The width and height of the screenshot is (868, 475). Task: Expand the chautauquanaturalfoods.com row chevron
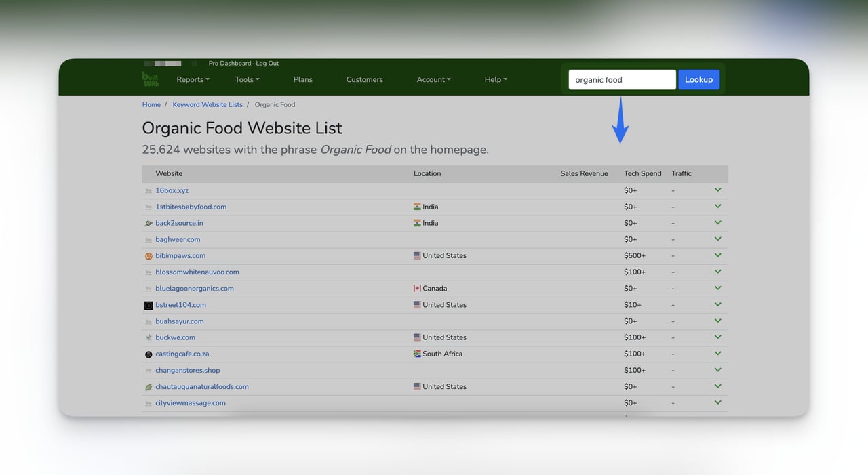click(717, 386)
